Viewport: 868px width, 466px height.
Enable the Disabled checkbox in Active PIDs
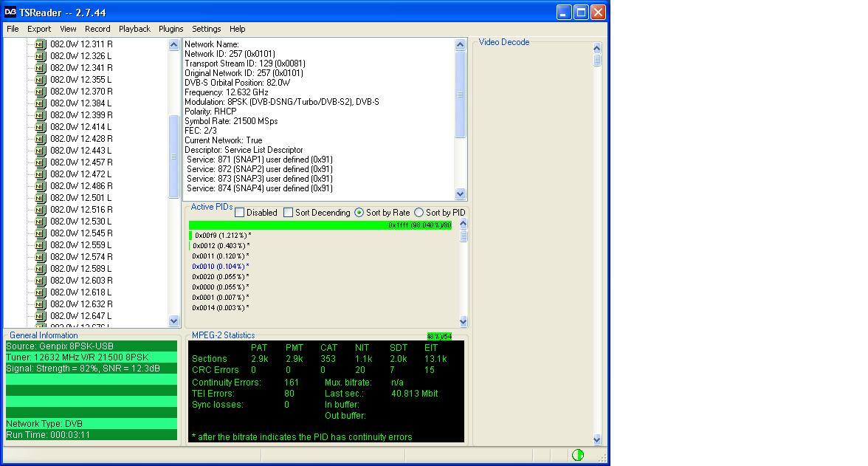coord(240,212)
